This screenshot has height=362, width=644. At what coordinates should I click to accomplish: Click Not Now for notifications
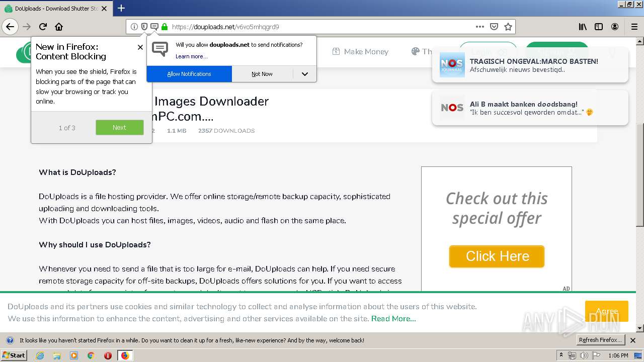[262, 74]
